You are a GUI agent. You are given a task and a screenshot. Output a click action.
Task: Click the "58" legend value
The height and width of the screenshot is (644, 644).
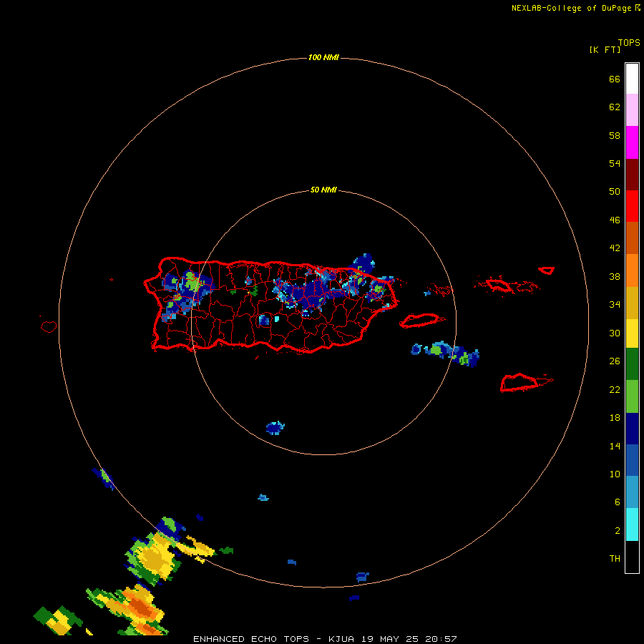[x=615, y=135]
